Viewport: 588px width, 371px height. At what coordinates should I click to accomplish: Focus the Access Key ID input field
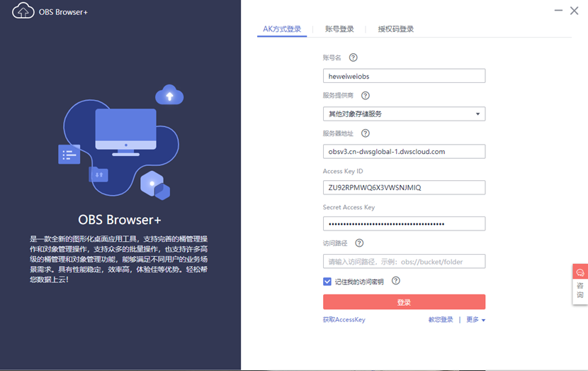404,187
